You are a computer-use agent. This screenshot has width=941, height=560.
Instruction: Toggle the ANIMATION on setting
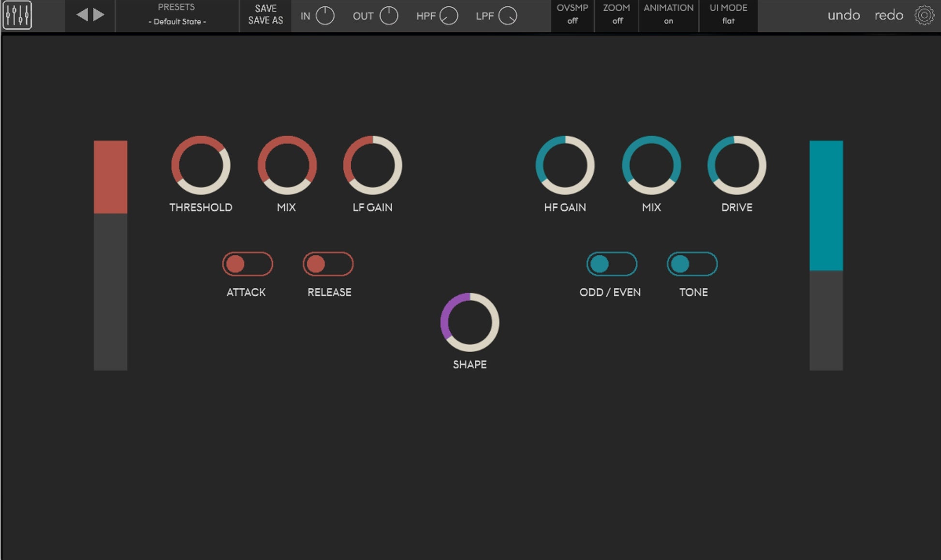coord(668,15)
